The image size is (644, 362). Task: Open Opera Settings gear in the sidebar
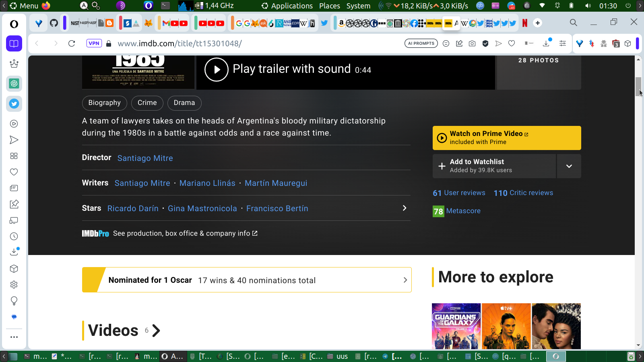(x=14, y=285)
